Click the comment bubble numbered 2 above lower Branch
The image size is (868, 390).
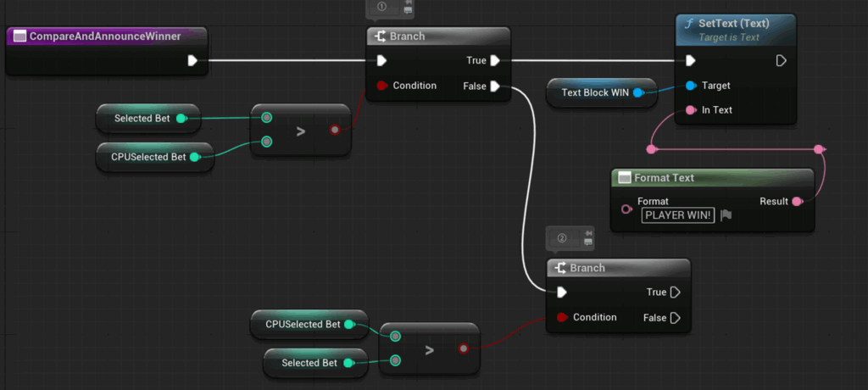pyautogui.click(x=562, y=237)
